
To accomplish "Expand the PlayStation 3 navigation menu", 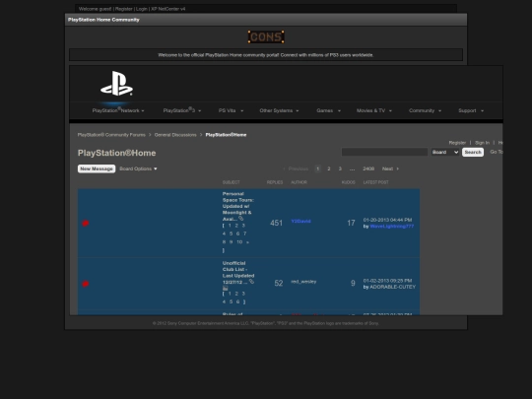I will (182, 110).
